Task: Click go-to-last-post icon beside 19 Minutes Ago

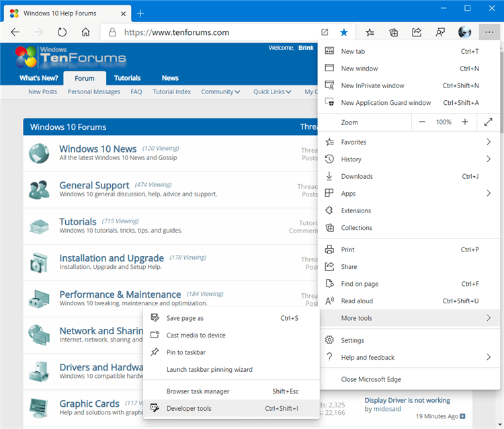Action: tap(462, 416)
